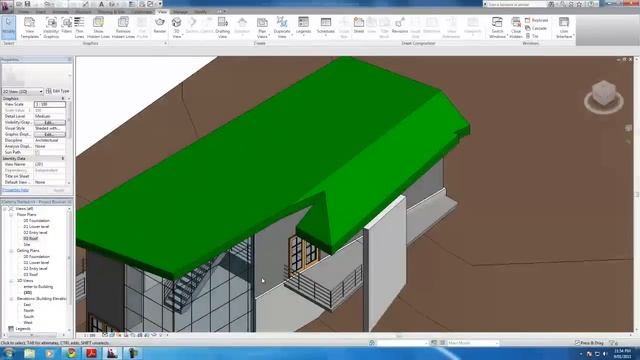The width and height of the screenshot is (640, 360).
Task: Click the Edit Type button
Action: coord(58,91)
